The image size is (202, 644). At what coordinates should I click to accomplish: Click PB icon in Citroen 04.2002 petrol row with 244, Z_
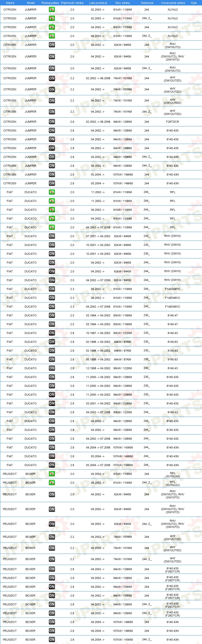pyautogui.click(x=52, y=36)
